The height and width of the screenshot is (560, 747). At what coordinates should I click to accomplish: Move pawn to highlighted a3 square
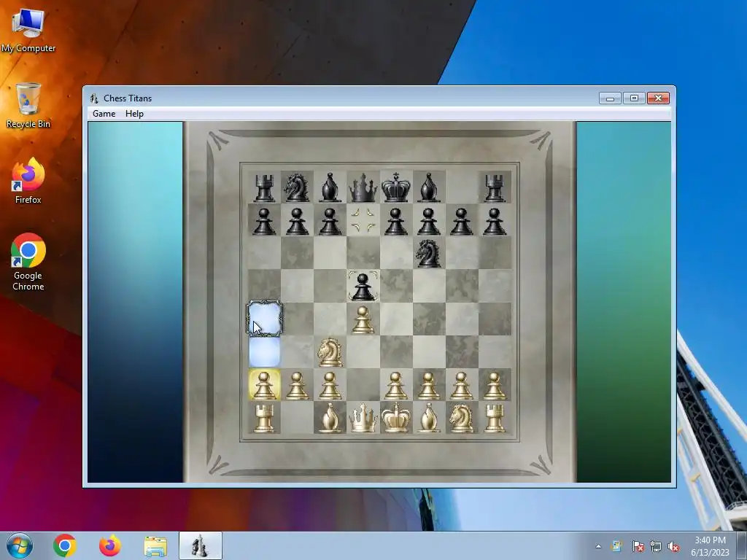[x=264, y=352]
